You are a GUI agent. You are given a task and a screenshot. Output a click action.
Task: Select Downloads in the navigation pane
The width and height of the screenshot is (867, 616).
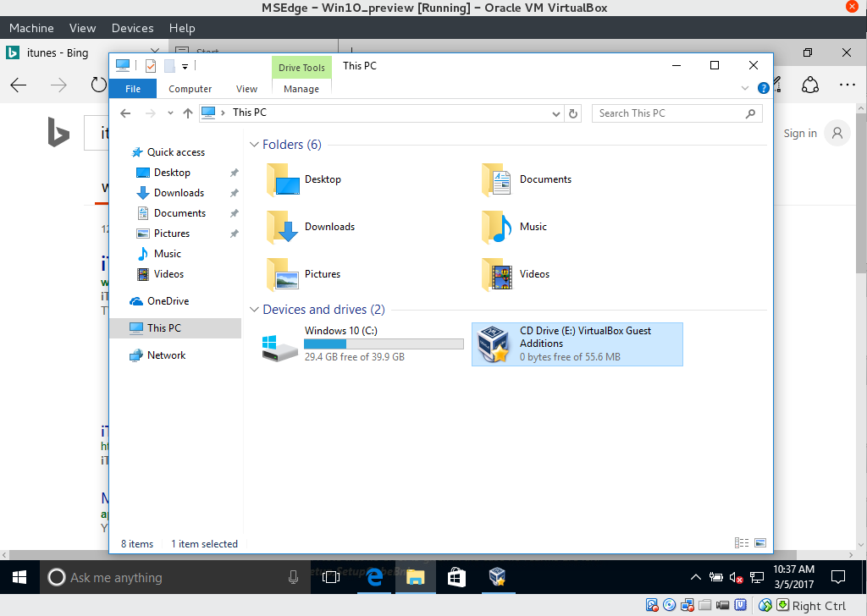pyautogui.click(x=179, y=193)
